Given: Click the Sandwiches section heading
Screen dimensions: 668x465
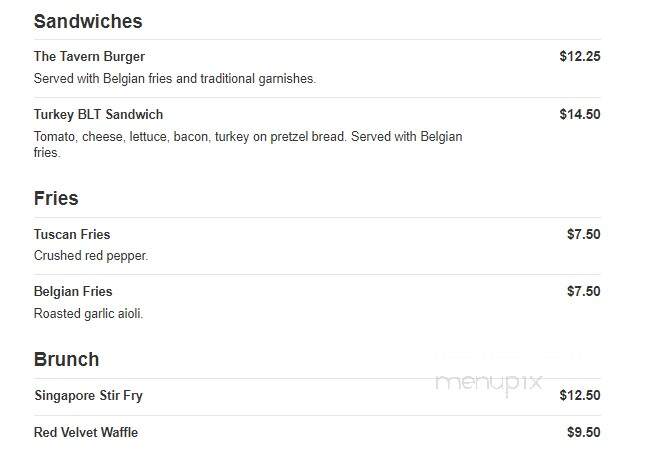Looking at the screenshot, I should pyautogui.click(x=88, y=21).
